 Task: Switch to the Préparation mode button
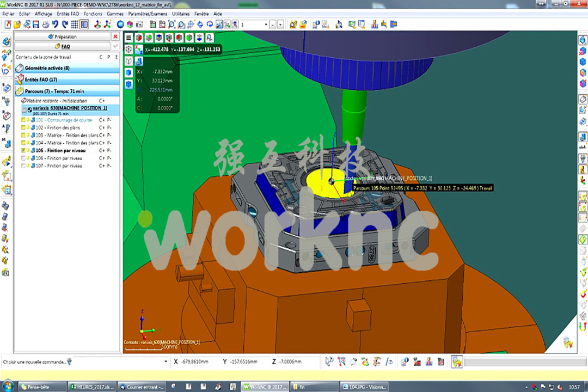(x=62, y=37)
